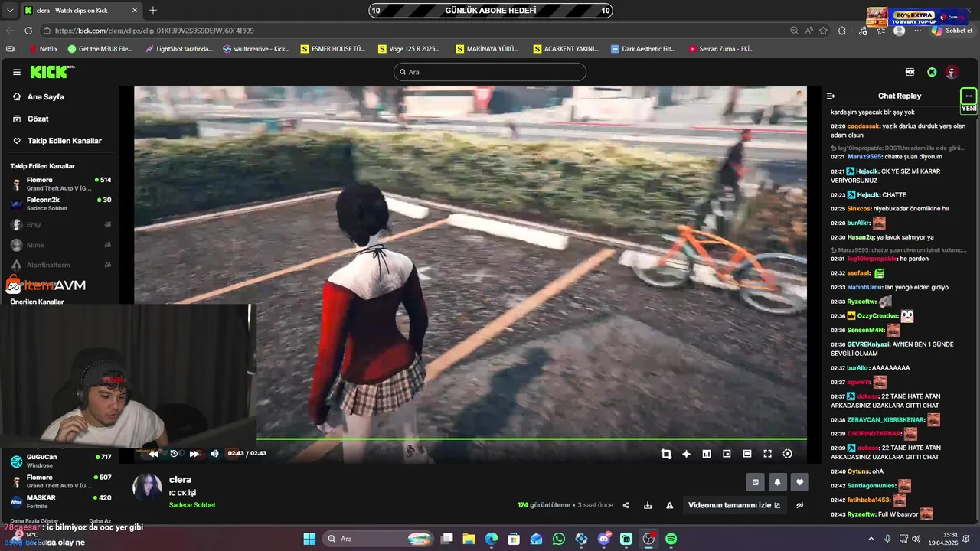Open Discord from taskbar
This screenshot has height=551, width=980.
[604, 539]
